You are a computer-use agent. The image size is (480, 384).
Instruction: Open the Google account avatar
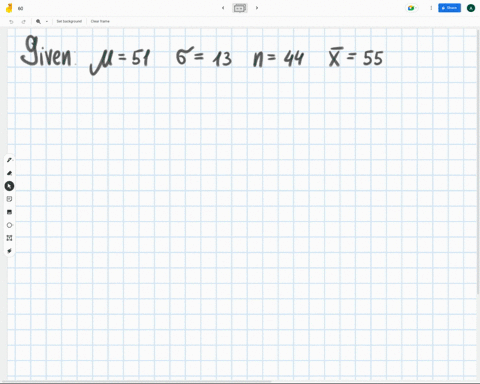[471, 8]
